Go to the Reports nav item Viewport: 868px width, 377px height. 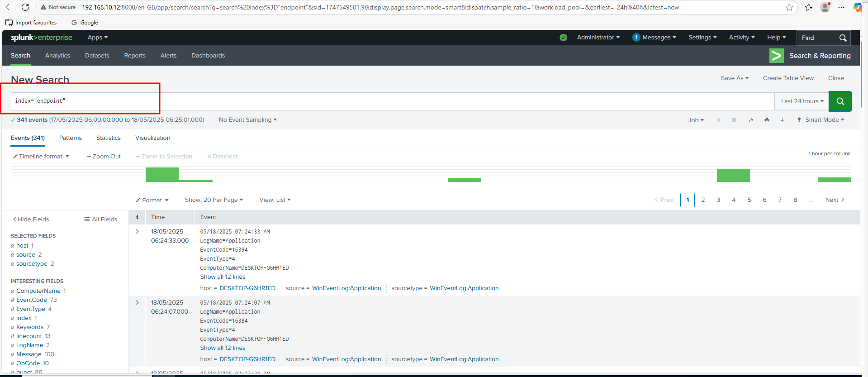point(135,56)
